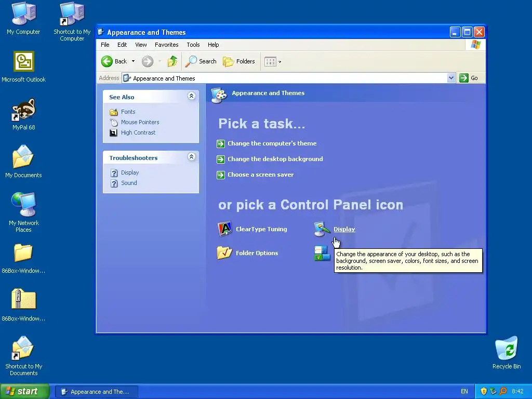The width and height of the screenshot is (532, 399).
Task: Click Appearance and Themes taskbar button
Action: [96, 392]
